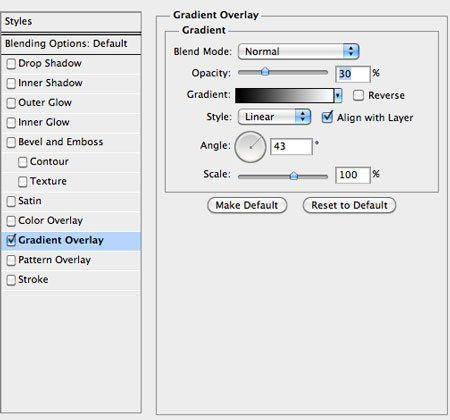Screen dimensions: 450x420
Task: Tick the Outer Glow checkbox
Action: click(11, 103)
